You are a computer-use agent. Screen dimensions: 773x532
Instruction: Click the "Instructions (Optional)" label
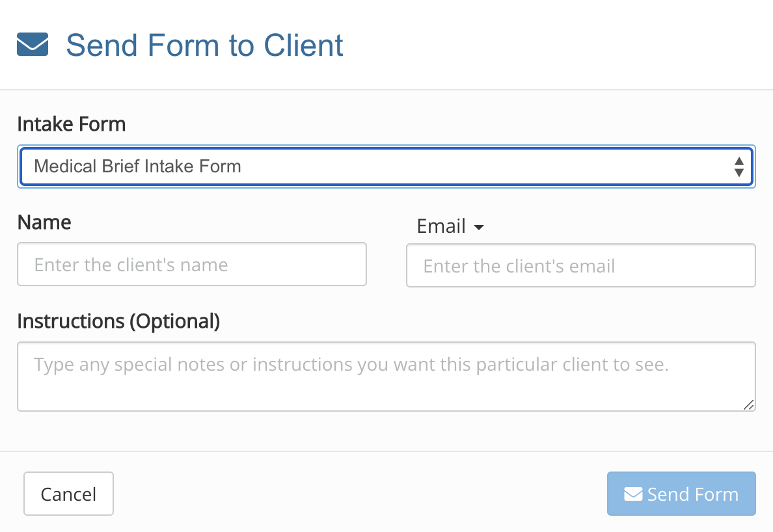coord(118,321)
